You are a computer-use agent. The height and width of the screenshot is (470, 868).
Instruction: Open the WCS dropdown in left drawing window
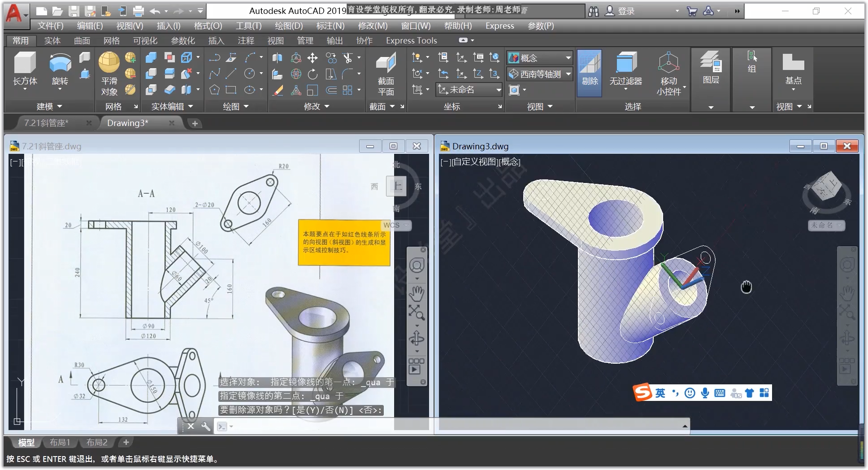(x=397, y=225)
